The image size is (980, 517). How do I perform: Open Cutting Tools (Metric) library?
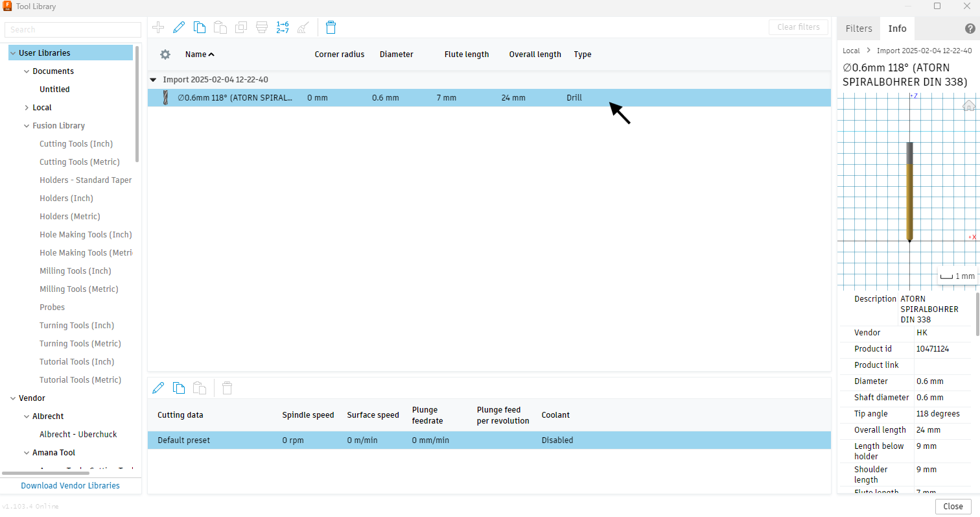coord(80,162)
